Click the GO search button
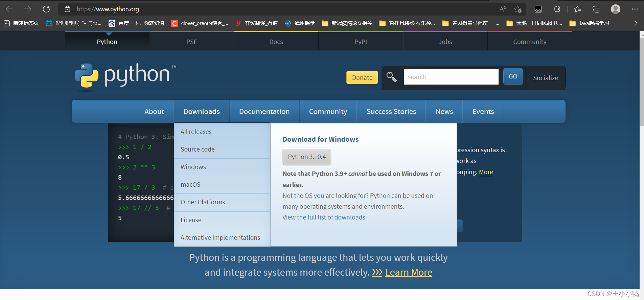 [x=513, y=76]
